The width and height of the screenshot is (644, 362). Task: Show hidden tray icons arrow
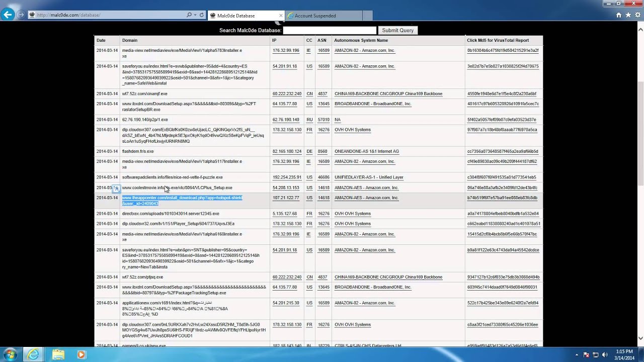[x=578, y=355]
